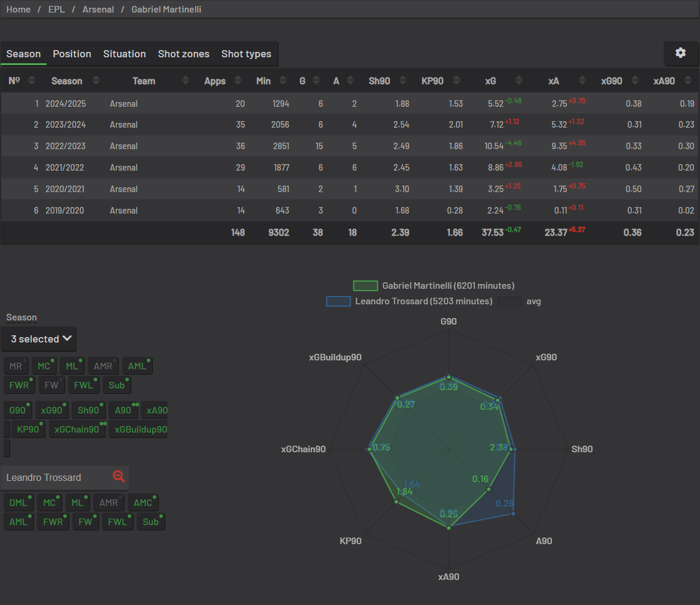Image resolution: width=700 pixels, height=605 pixels.
Task: Toggle FWL position filter for Martinelli
Action: click(84, 385)
